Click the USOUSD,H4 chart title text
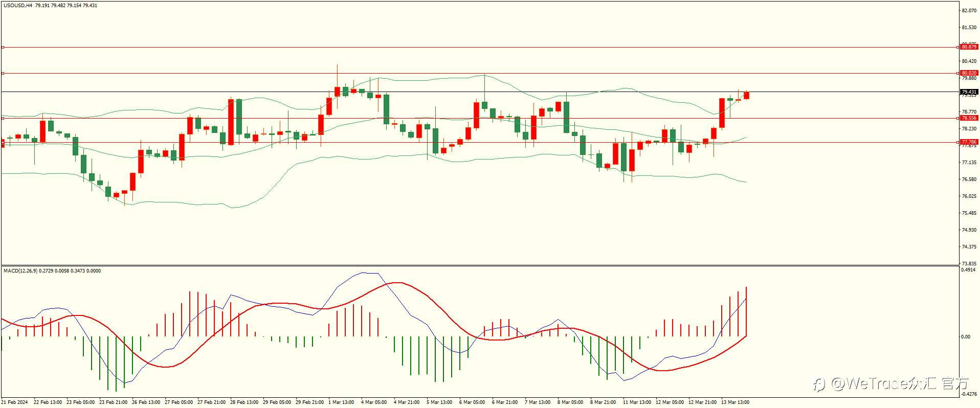Viewport: 980px width, 408px height. 18,6
